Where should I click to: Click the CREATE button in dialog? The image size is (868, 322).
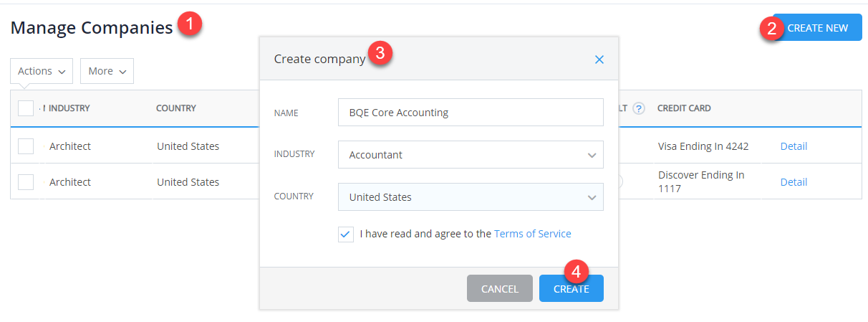(572, 288)
